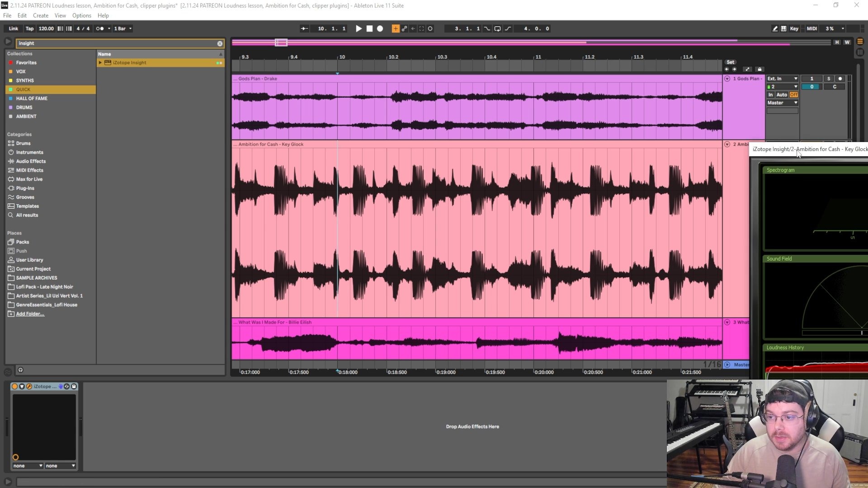Screen dimensions: 868x488
Task: Click Optimize Arrangement Height H button
Action: point(837,42)
